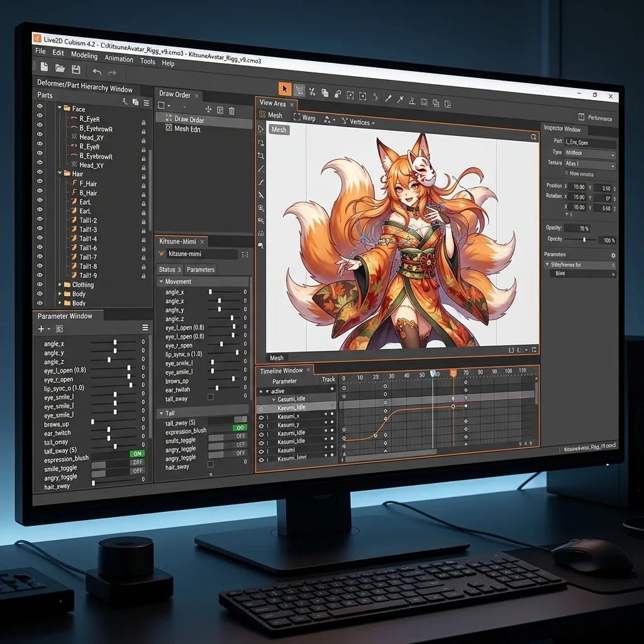Open the Type dropdown in Inspector
The height and width of the screenshot is (644, 644).
(590, 153)
